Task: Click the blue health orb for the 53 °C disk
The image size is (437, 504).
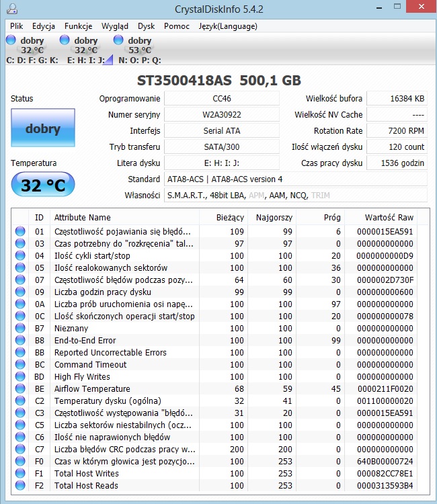Action: tap(118, 40)
